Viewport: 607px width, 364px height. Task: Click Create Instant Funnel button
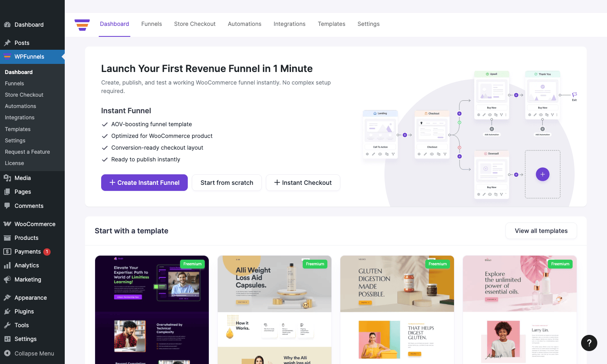[x=144, y=182]
